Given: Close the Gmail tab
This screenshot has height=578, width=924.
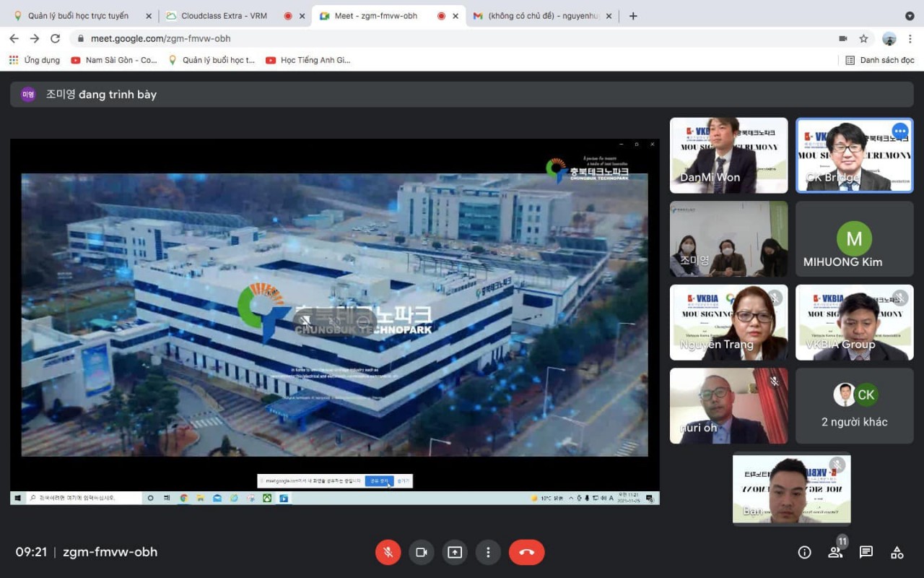Looking at the screenshot, I should (x=609, y=16).
